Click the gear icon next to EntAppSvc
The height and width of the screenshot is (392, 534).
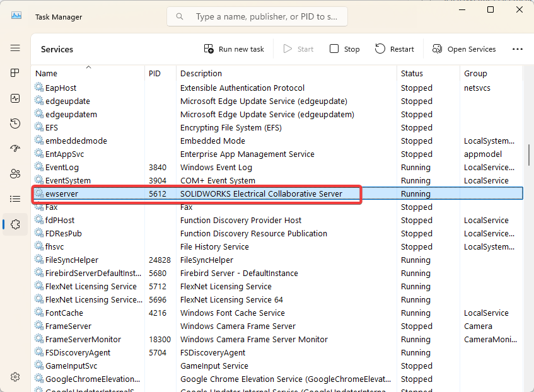coord(39,154)
